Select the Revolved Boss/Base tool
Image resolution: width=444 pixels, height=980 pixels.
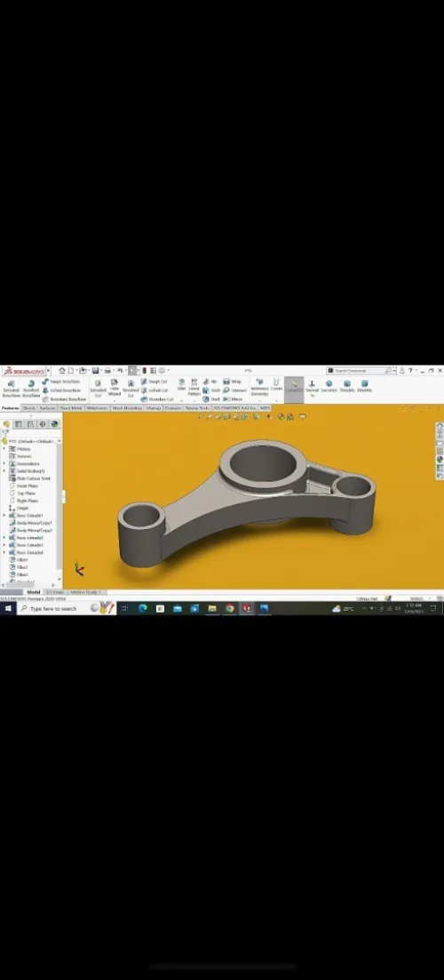tap(31, 389)
